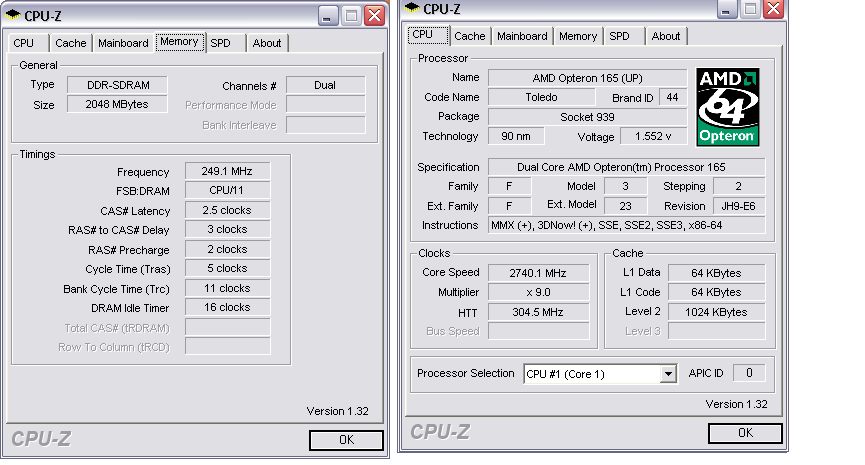Click the 304.5 MHz HTT value
The image size is (865, 465).
click(538, 312)
